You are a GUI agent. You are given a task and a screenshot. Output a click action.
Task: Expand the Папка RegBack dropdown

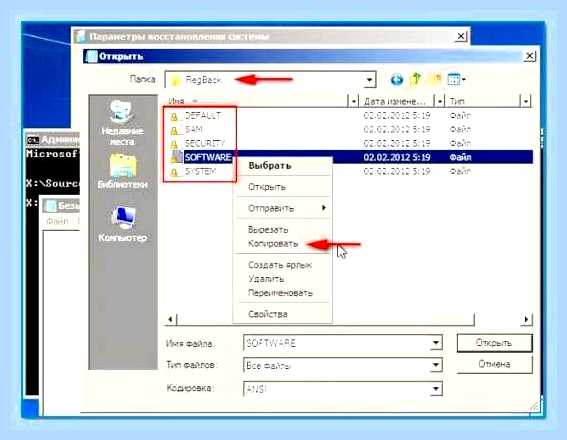click(x=369, y=80)
